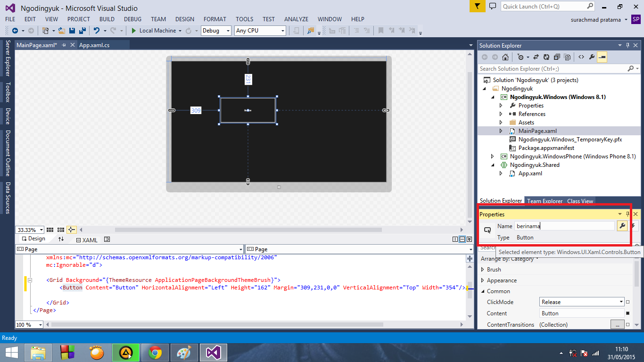The height and width of the screenshot is (362, 644).
Task: Click the XAML view button
Action: (90, 239)
